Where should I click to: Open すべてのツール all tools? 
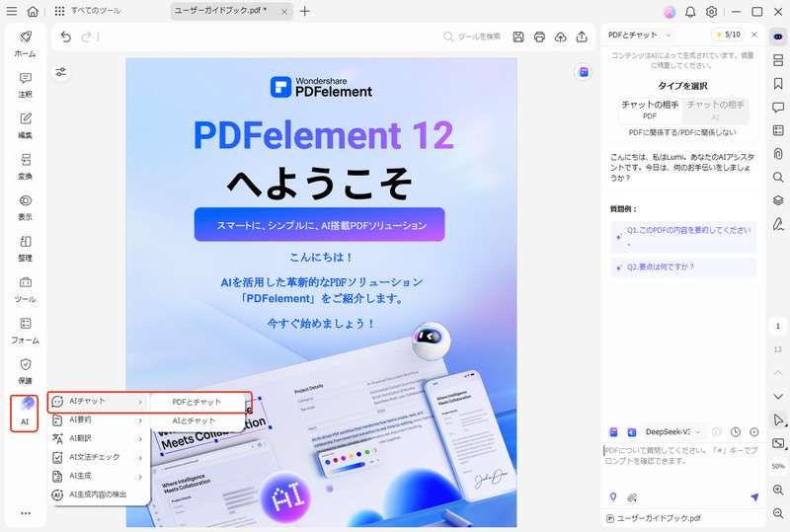coord(88,11)
